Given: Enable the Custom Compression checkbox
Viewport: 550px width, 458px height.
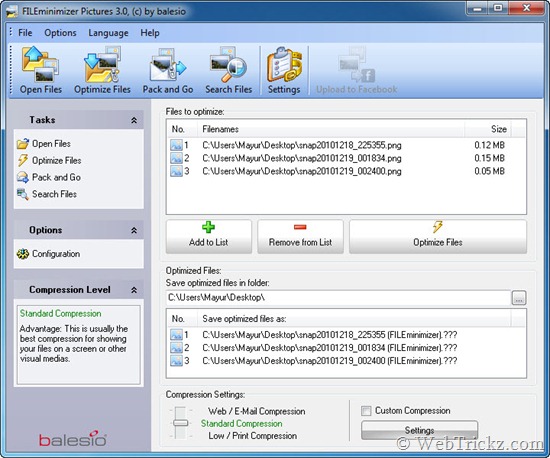Looking at the screenshot, I should pyautogui.click(x=366, y=411).
